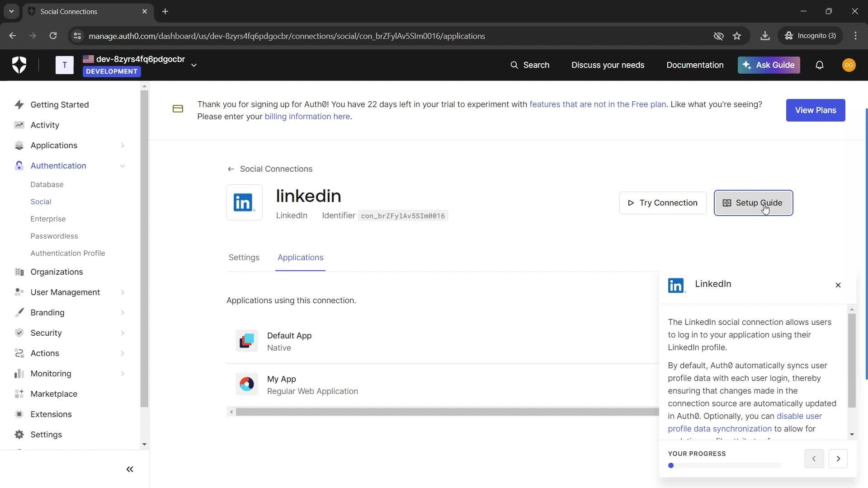The image size is (868, 488).
Task: Select the tenant avatar letter T
Action: pyautogui.click(x=65, y=65)
